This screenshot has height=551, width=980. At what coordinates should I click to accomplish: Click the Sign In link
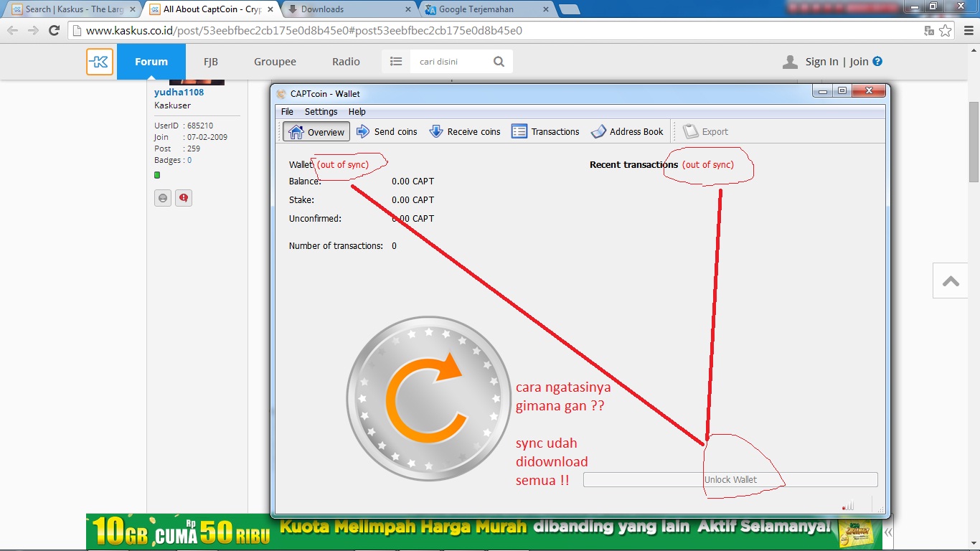point(821,62)
